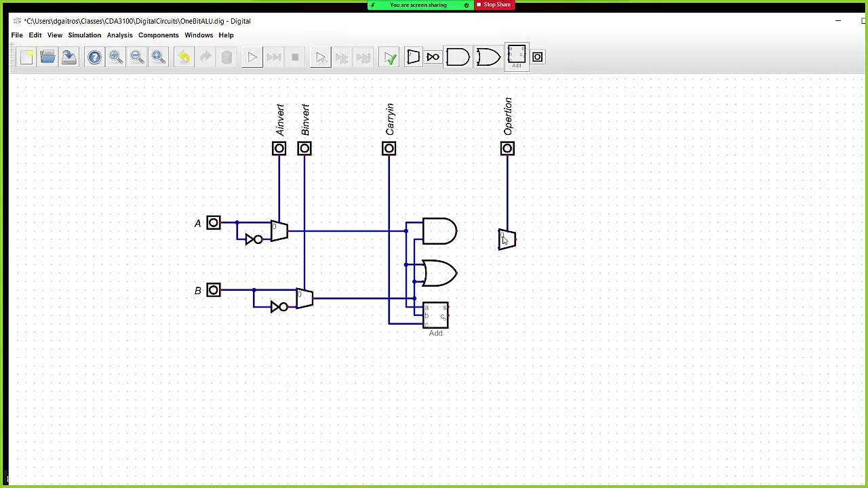Insert an input pin from toolbar
The height and width of the screenshot is (488, 868).
538,58
